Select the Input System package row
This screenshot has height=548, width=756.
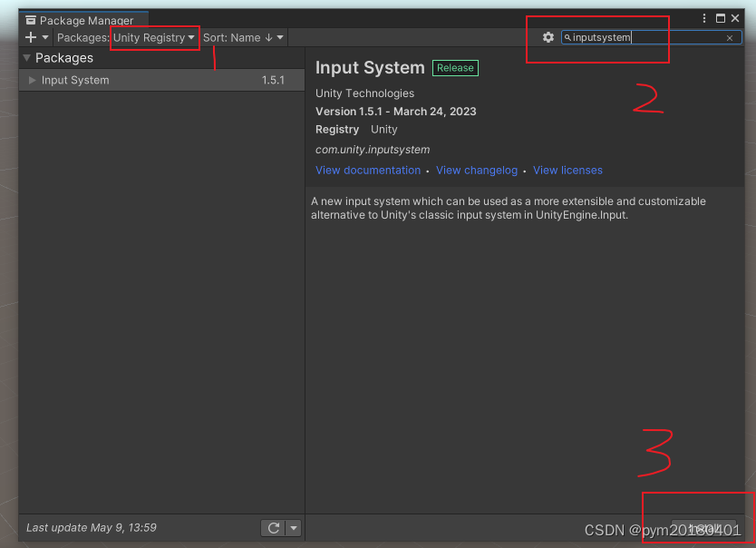tap(161, 80)
